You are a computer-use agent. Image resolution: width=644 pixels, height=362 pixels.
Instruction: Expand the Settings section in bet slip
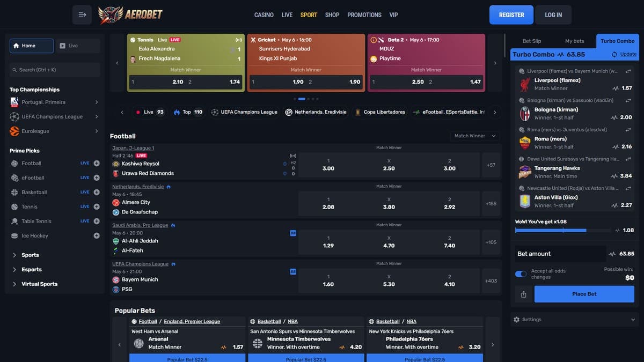[x=574, y=320]
